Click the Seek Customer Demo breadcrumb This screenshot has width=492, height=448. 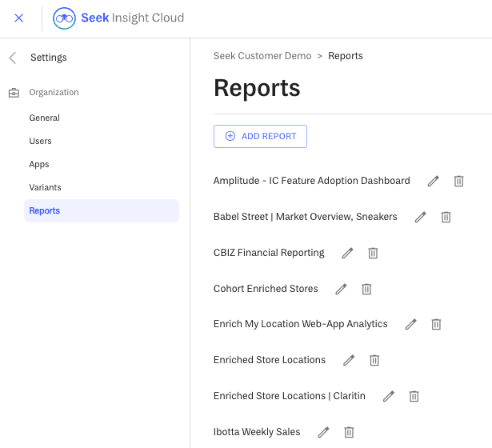pos(262,56)
